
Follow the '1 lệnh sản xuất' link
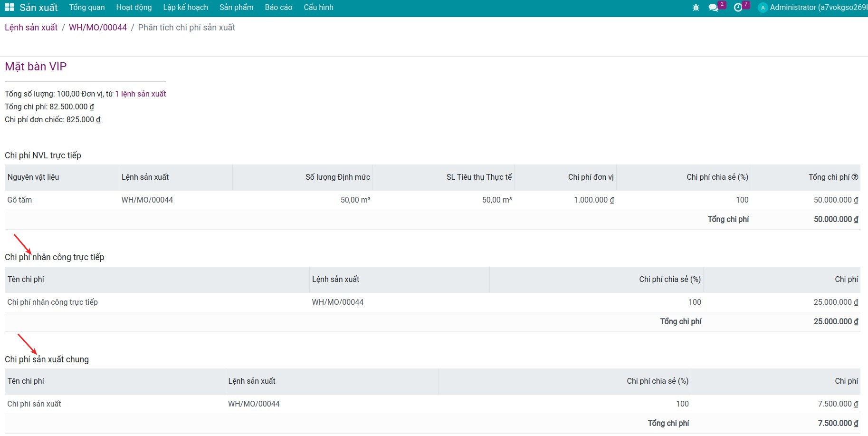pyautogui.click(x=141, y=94)
